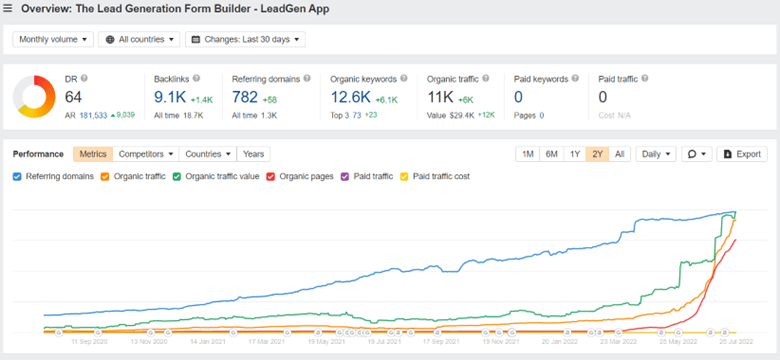
Task: Toggle the Organic traffic checkbox
Action: click(104, 176)
